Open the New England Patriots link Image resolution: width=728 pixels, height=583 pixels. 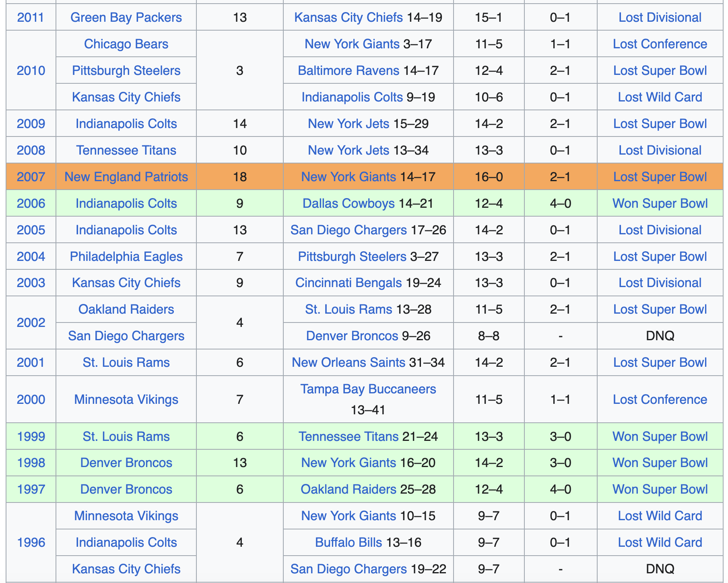126,177
